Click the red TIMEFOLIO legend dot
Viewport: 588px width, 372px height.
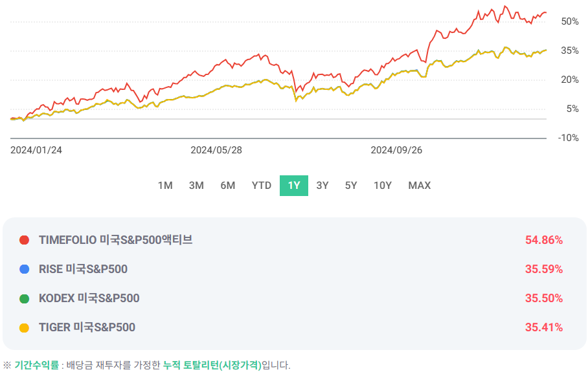[25, 240]
